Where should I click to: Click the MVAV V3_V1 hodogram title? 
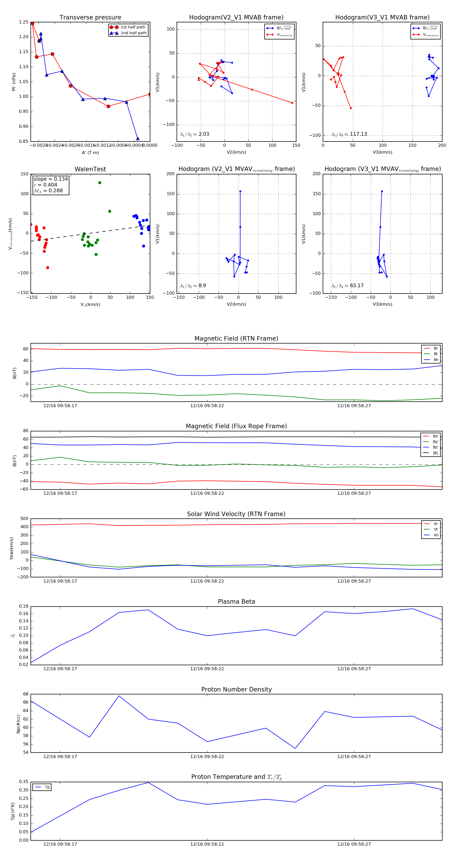pyautogui.click(x=382, y=169)
